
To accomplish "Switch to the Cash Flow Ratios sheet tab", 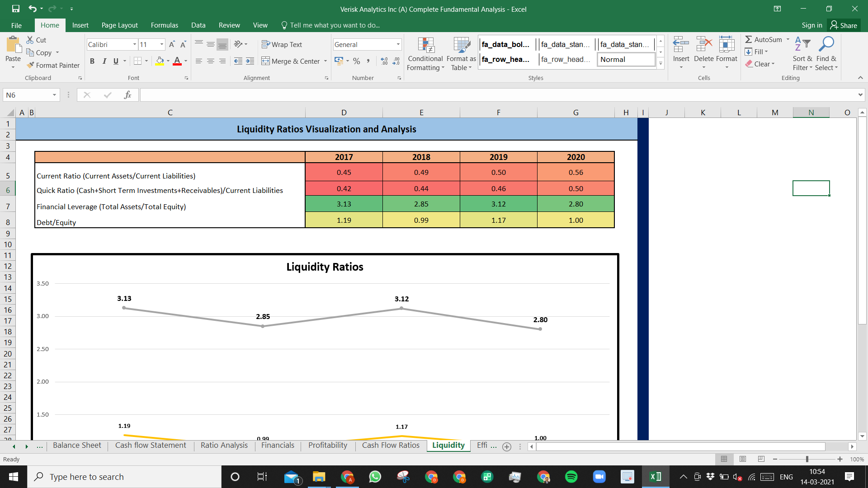I will point(391,446).
